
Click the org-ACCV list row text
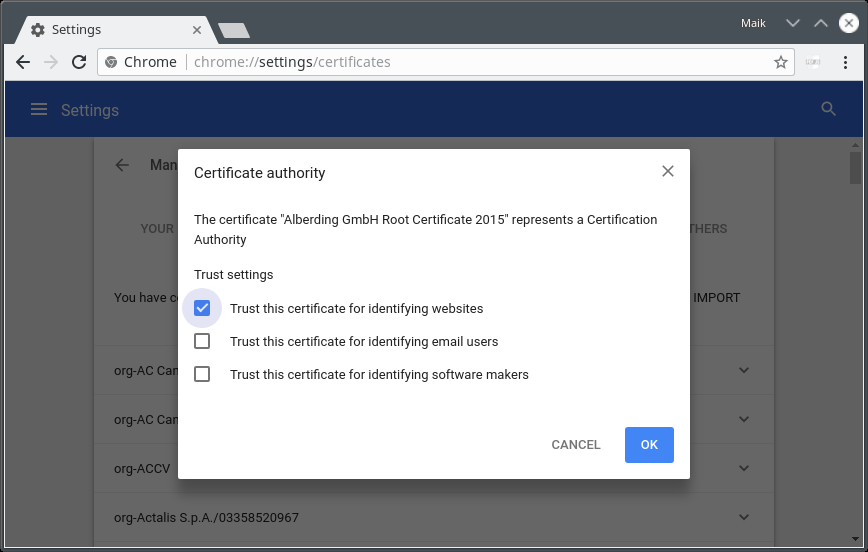(x=142, y=468)
